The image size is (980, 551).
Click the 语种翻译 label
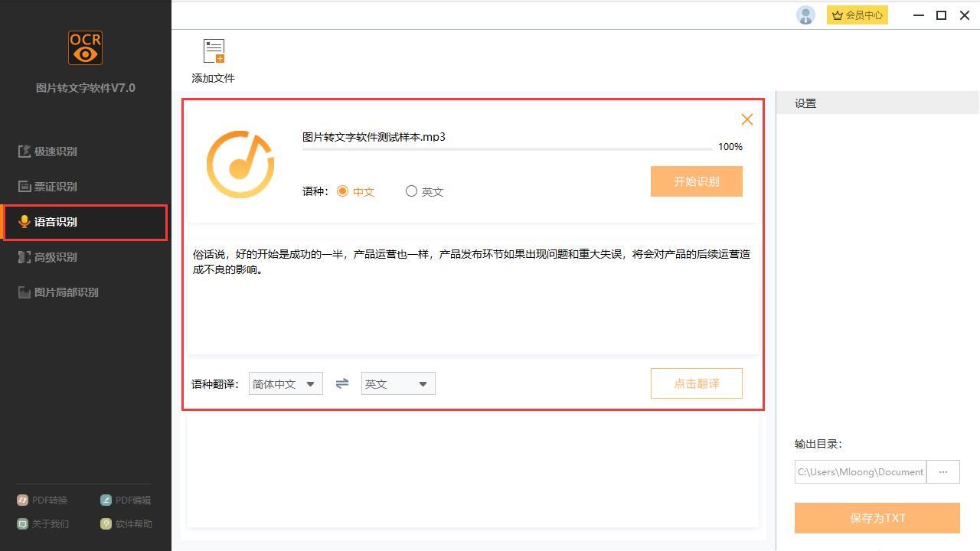pos(215,384)
